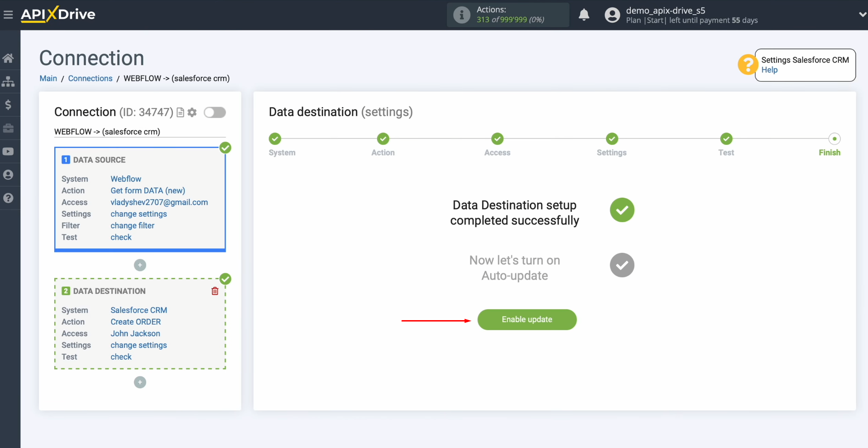
Task: Go to Main via the breadcrumb link
Action: coord(48,78)
